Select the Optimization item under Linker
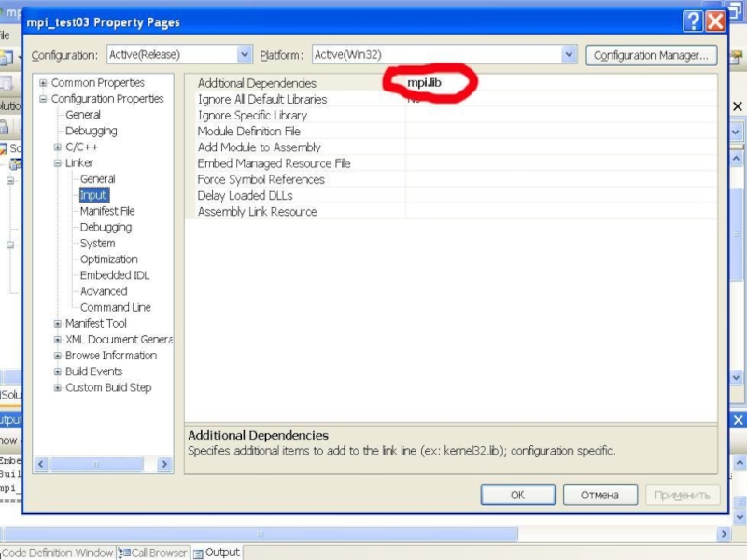The height and width of the screenshot is (560, 747). 108,259
